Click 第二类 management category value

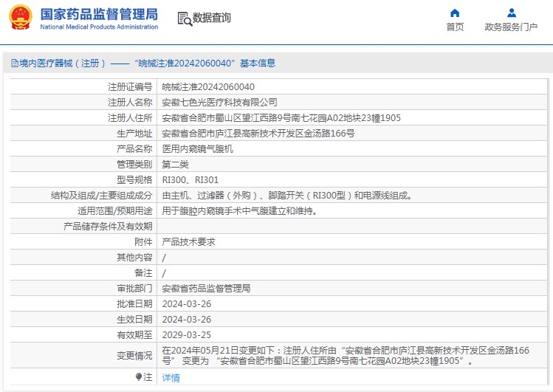pyautogui.click(x=175, y=165)
